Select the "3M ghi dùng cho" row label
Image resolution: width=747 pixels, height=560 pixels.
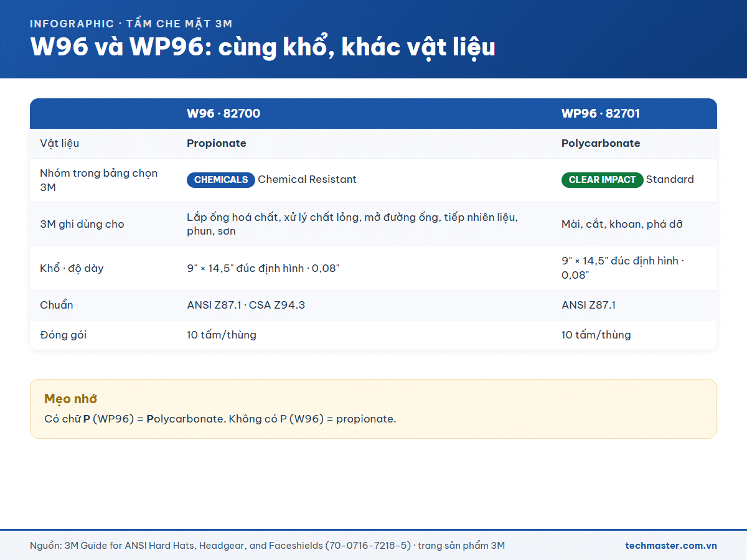82,224
